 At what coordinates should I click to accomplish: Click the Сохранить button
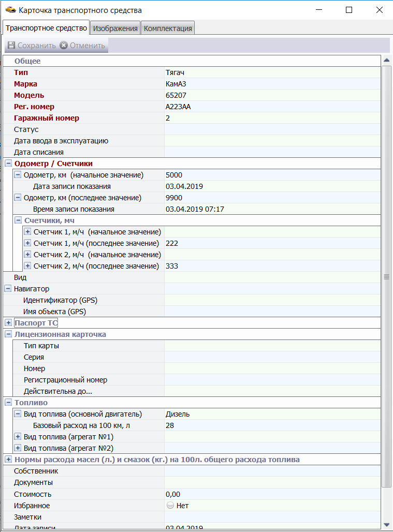(x=32, y=46)
